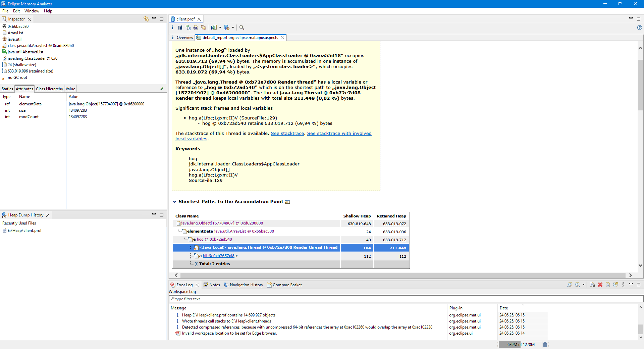Open the Help question mark icon

coord(640,28)
